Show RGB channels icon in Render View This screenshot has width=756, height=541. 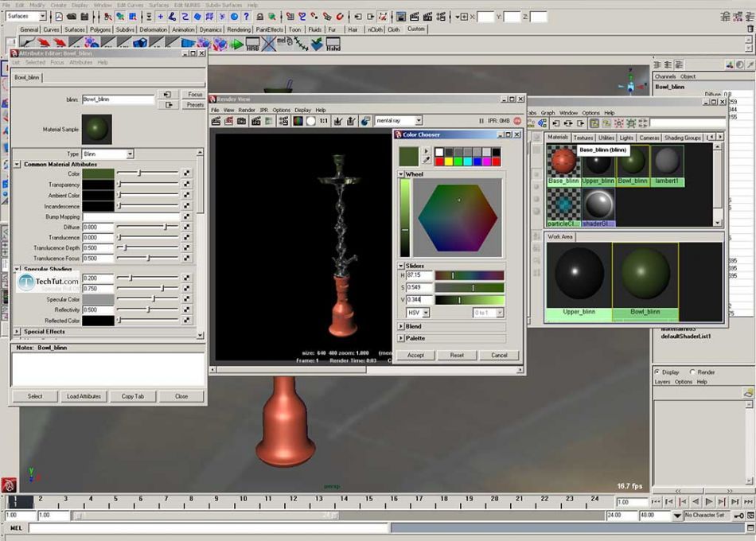click(298, 121)
